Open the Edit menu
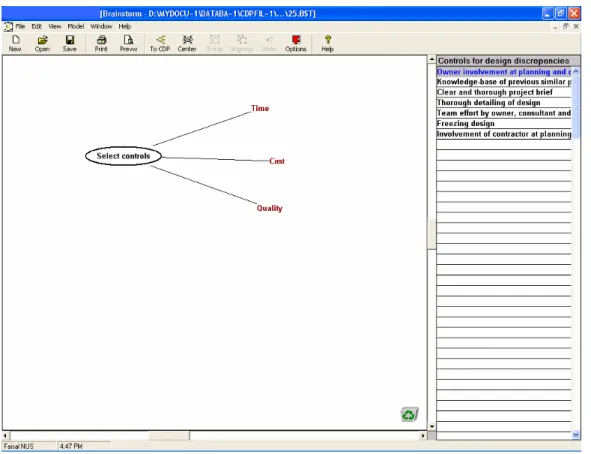The height and width of the screenshot is (454, 591). tap(37, 26)
